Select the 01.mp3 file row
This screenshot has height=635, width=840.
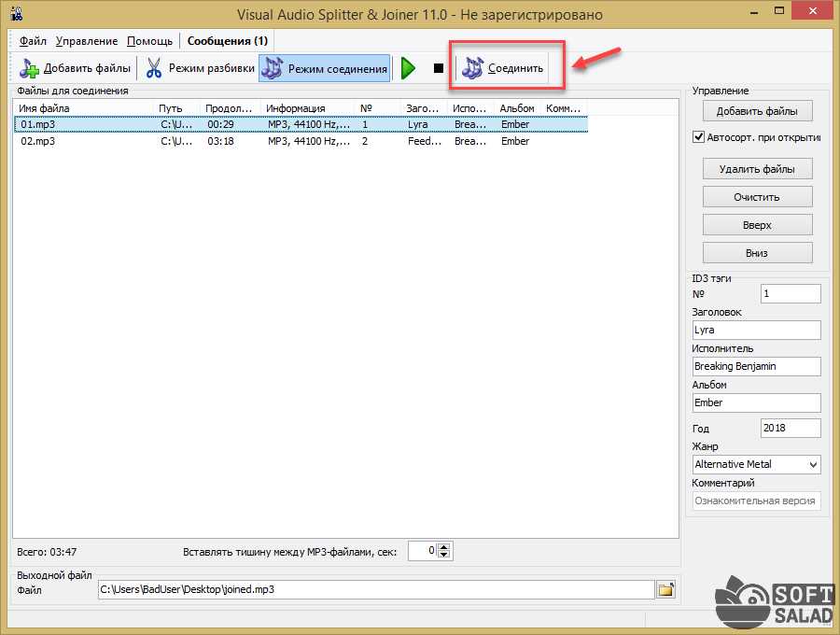301,124
